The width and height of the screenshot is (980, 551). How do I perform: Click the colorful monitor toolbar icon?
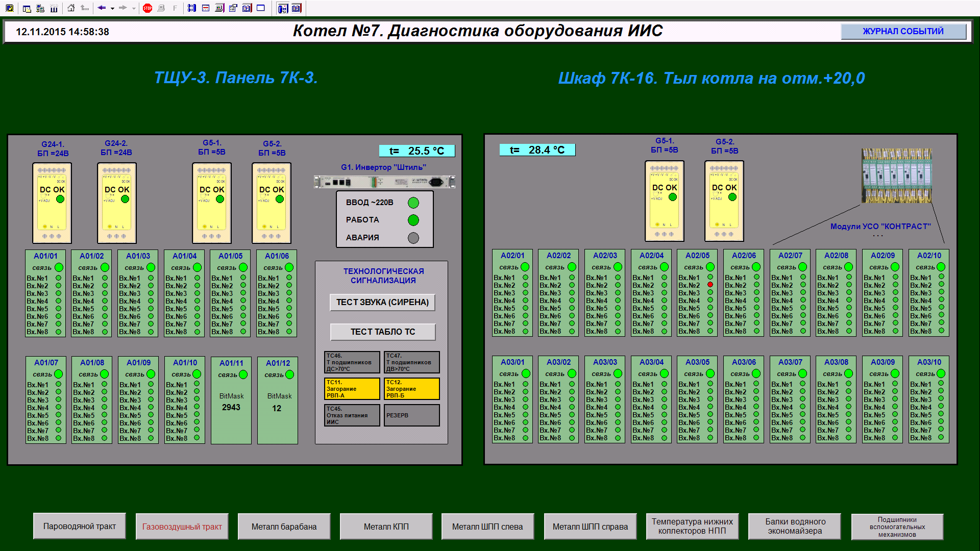(x=219, y=8)
